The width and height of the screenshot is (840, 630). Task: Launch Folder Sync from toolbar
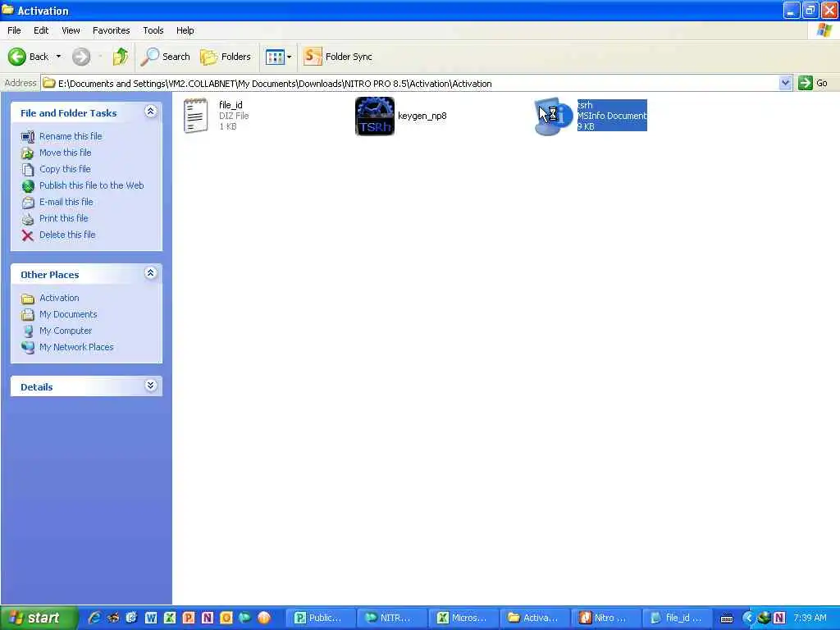pos(337,57)
